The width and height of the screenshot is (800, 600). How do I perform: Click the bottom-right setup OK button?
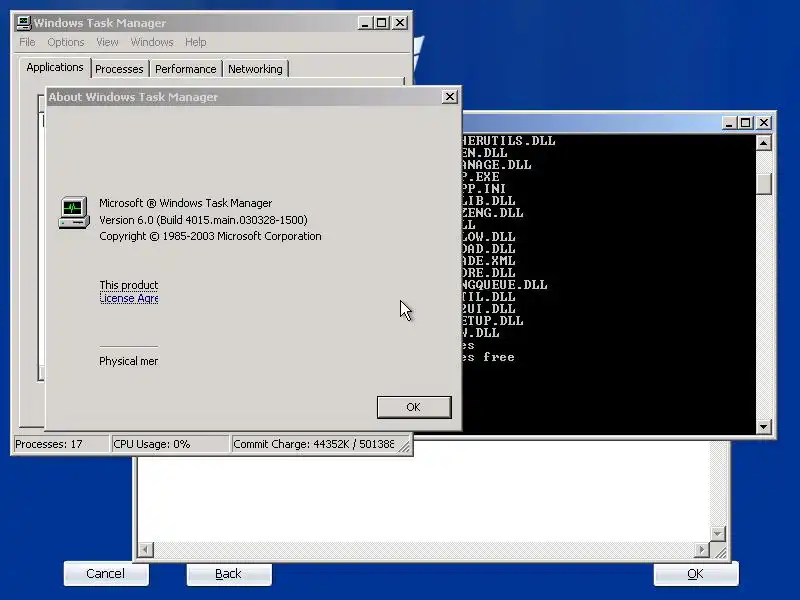696,574
